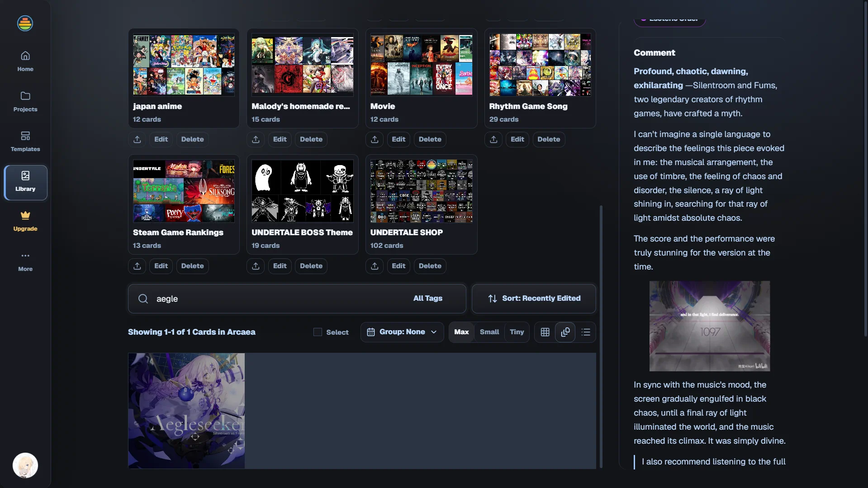
Task: Go to Home in the sidebar
Action: tap(25, 61)
